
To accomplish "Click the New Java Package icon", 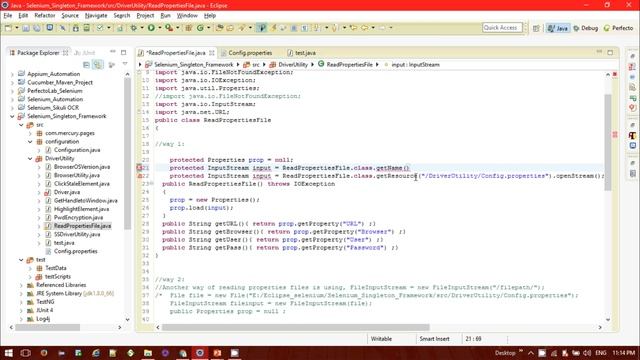I will tap(189, 28).
